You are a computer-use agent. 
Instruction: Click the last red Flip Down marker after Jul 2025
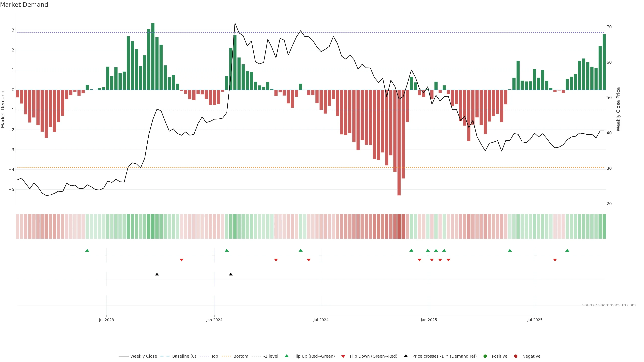[x=555, y=260]
